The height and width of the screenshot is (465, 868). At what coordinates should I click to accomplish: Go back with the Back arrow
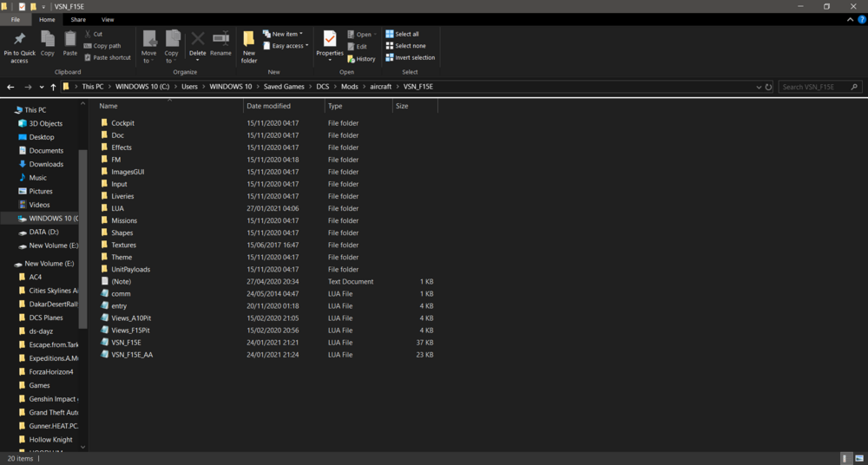10,87
